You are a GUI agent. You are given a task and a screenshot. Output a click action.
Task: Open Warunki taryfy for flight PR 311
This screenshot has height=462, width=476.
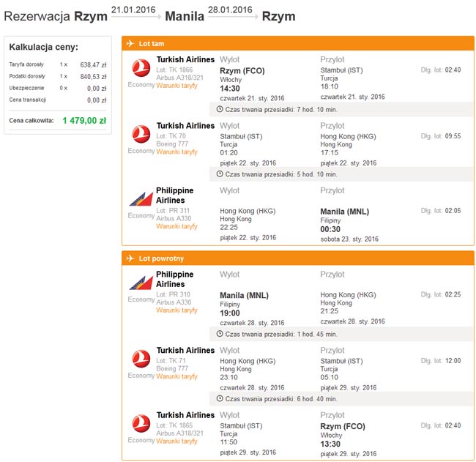[x=176, y=226]
